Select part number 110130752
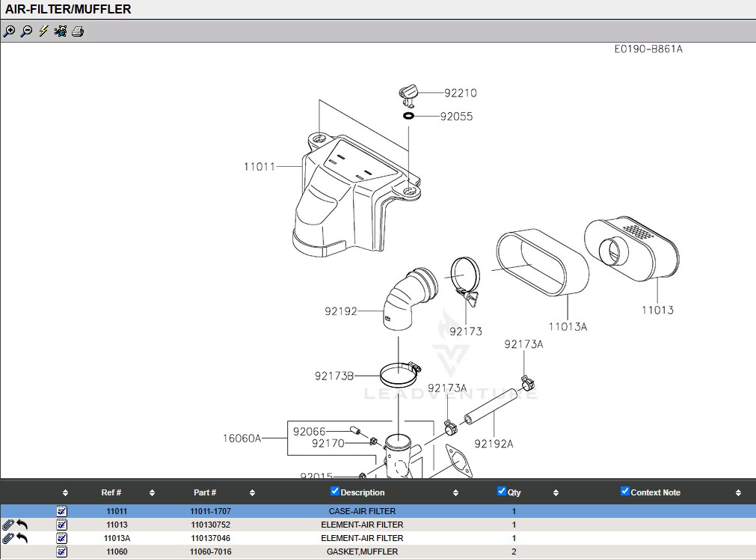This screenshot has height=559, width=756. [x=210, y=525]
